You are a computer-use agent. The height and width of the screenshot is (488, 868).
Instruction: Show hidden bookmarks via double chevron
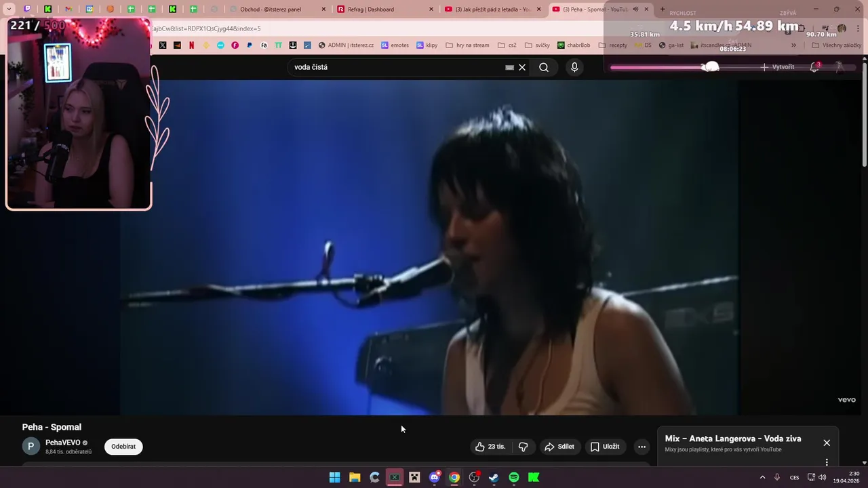(793, 45)
